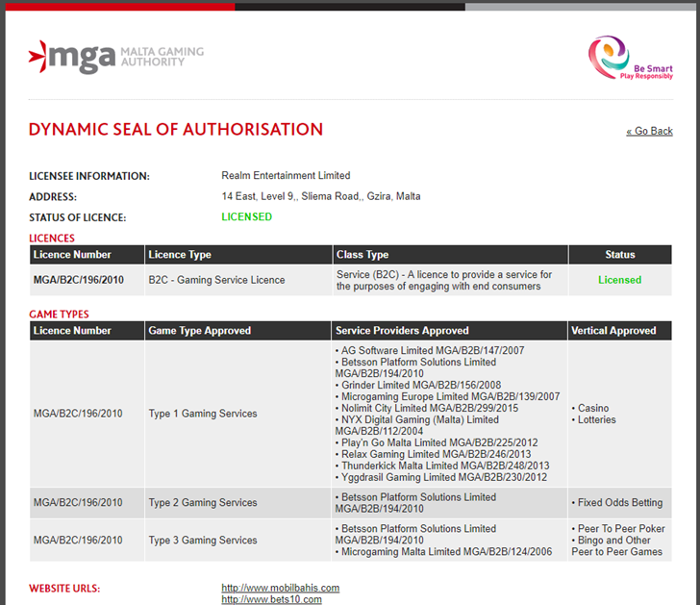
Task: Click NYX Digital Gaming (Malta) Limited entry
Action: [x=417, y=425]
